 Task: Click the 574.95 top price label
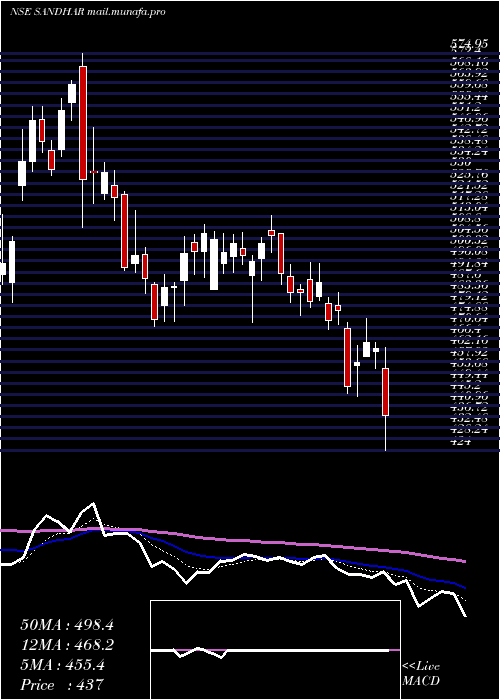(468, 45)
